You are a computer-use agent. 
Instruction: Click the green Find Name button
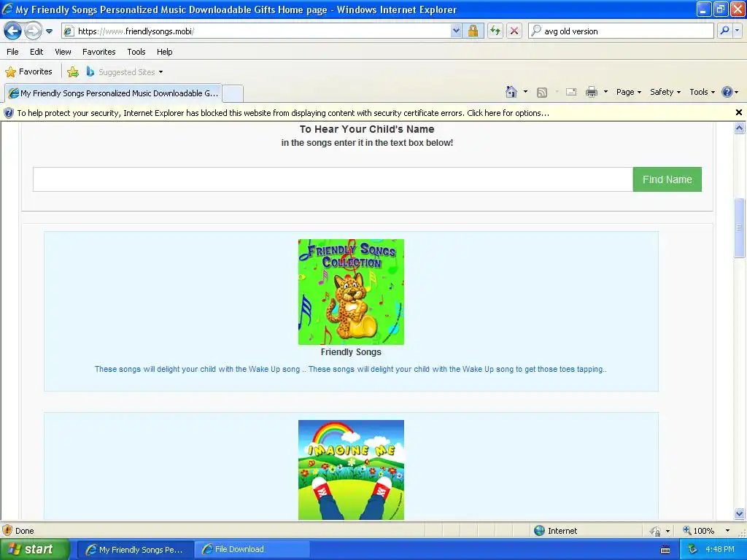pyautogui.click(x=667, y=179)
